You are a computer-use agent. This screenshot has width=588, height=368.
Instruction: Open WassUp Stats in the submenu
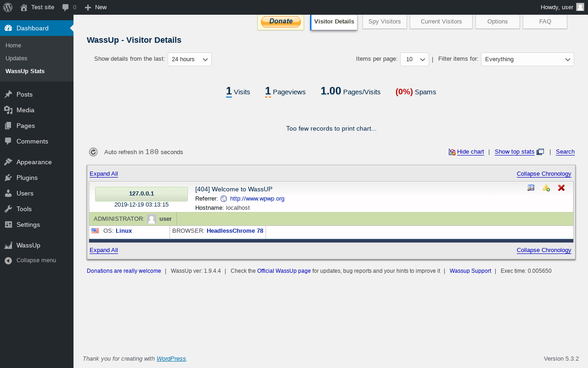[x=25, y=71]
